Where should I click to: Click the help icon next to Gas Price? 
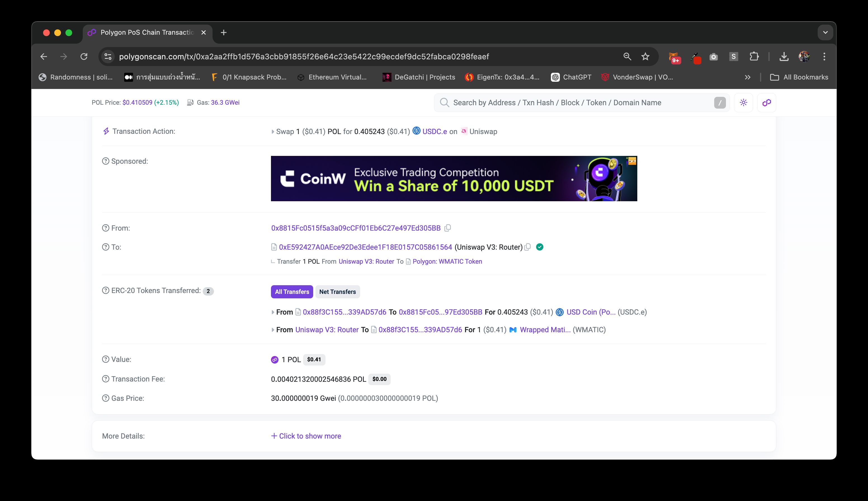pos(105,398)
